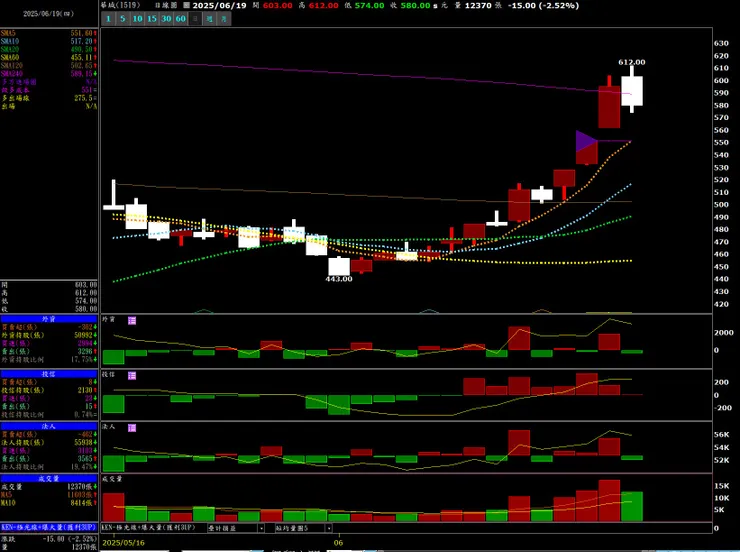The image size is (740, 552).
Task: Click the 2025/05/16 date on time axis
Action: click(124, 543)
